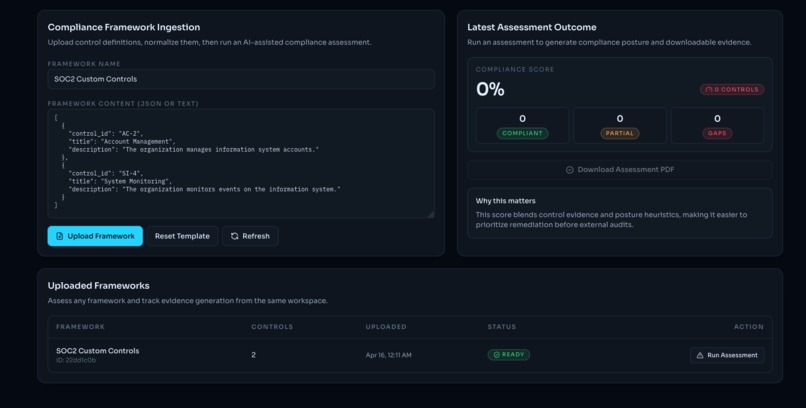Viewport: 806px width, 408px height.
Task: Click the "control_id": "SI-4" line
Action: tap(106, 173)
